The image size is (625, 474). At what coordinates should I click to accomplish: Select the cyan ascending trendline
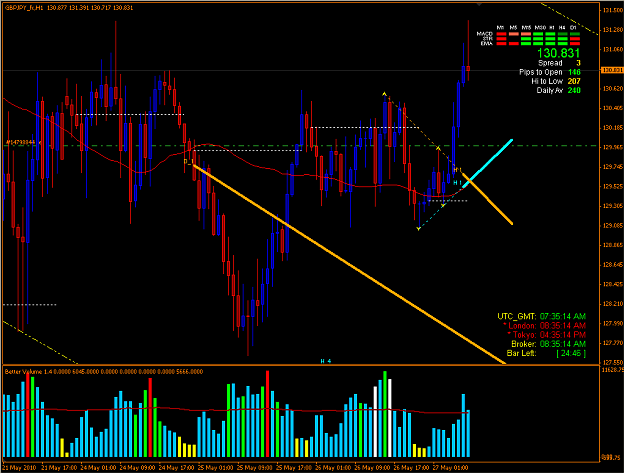click(487, 163)
